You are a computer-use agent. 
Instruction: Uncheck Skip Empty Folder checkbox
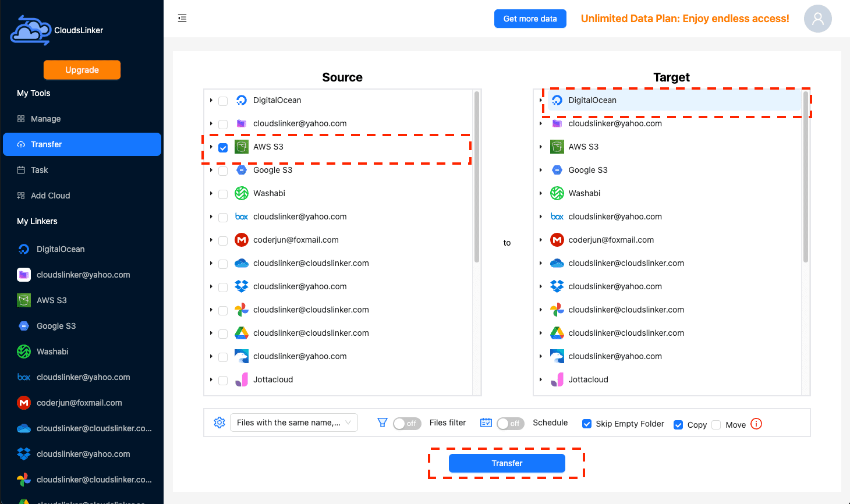click(587, 424)
